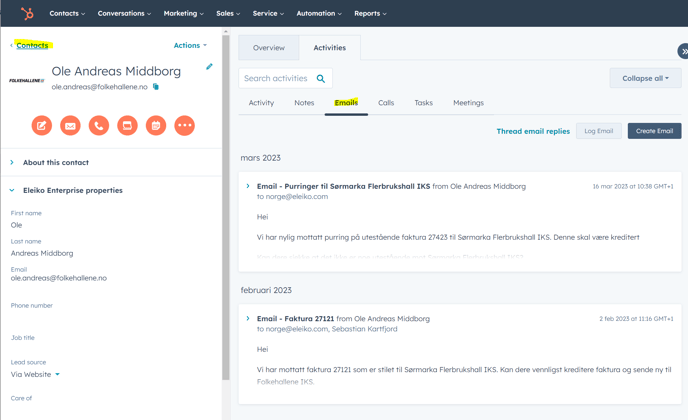688x420 pixels.
Task: Expand the Faktura 27121 email chevron
Action: [248, 319]
